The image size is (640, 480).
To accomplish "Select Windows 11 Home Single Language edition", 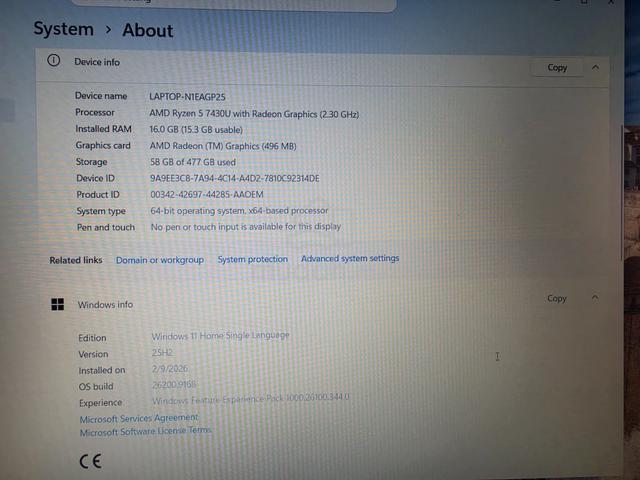I will 220,336.
